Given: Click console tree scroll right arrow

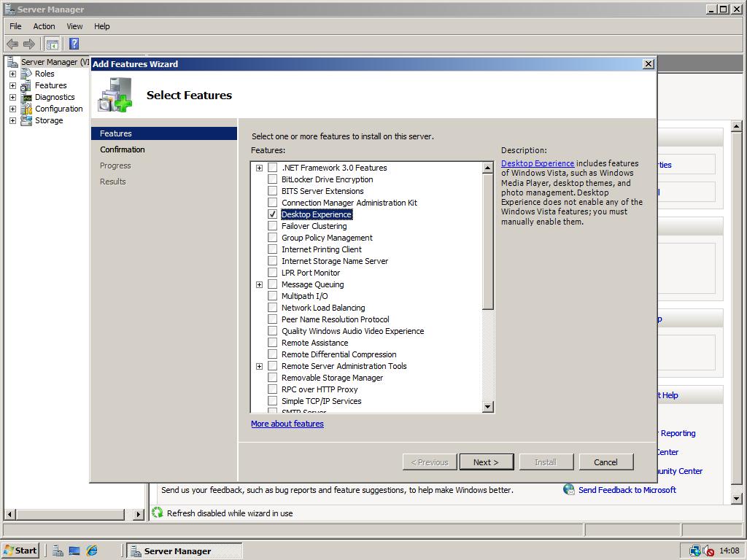Looking at the screenshot, I should click(x=139, y=514).
